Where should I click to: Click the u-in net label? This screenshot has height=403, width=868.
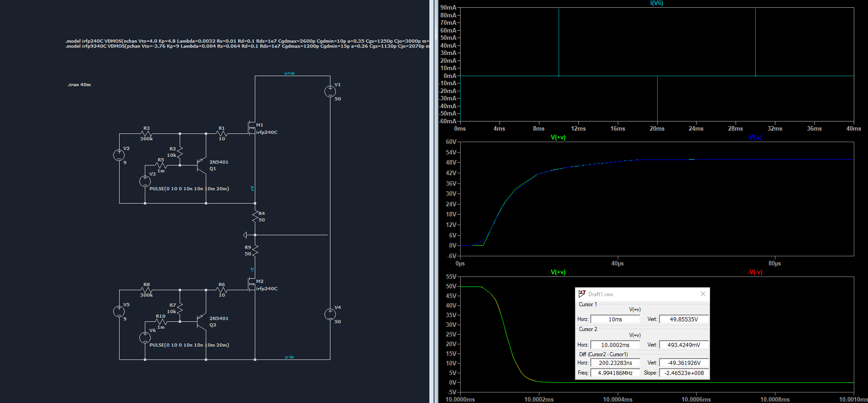coord(289,357)
